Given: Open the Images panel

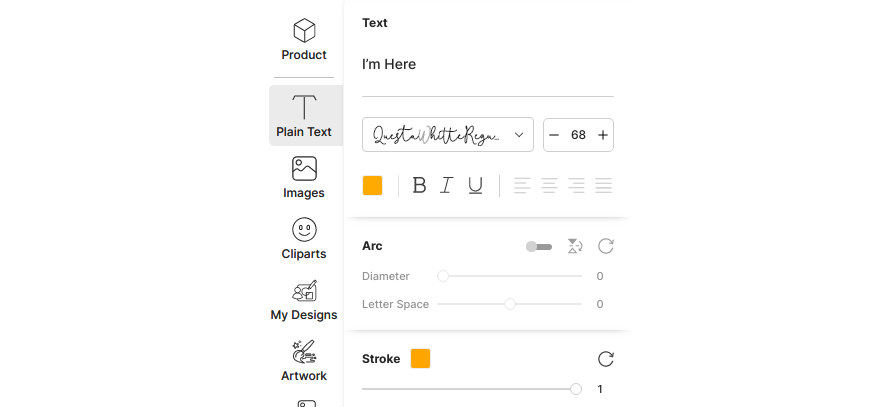Looking at the screenshot, I should [304, 177].
